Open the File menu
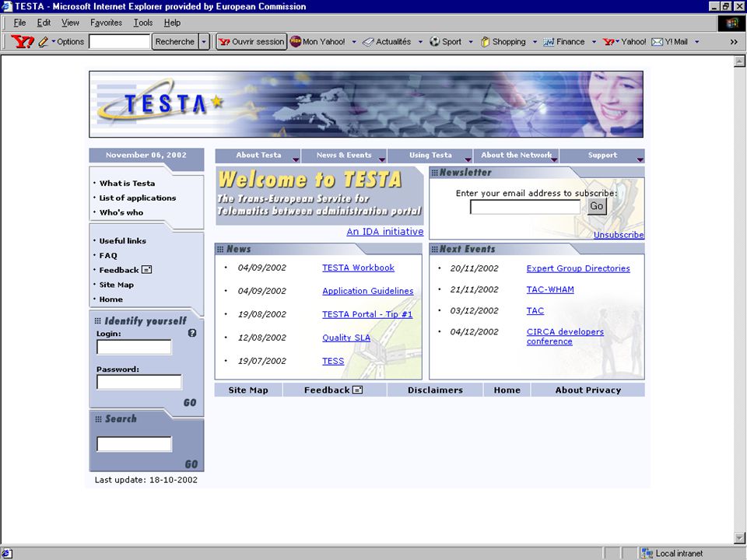This screenshot has height=560, width=747. tap(19, 23)
